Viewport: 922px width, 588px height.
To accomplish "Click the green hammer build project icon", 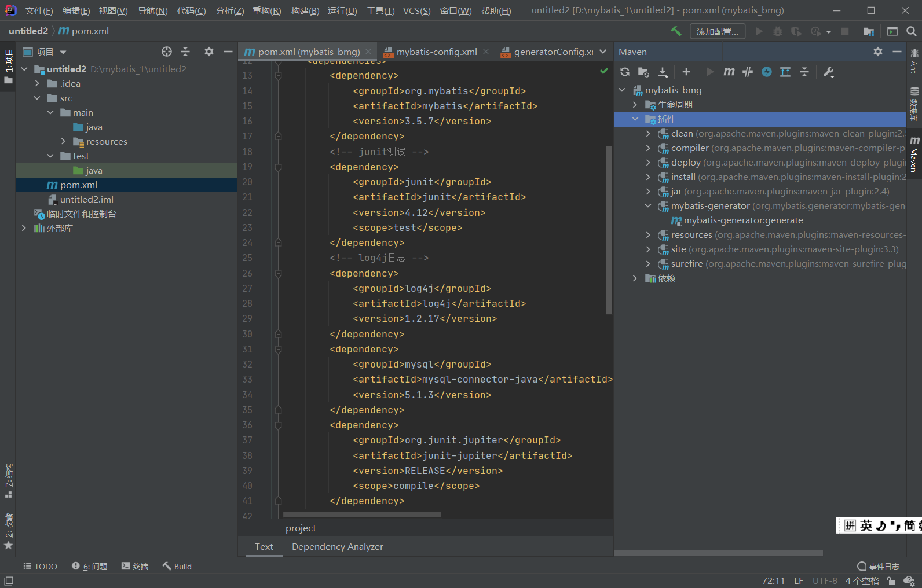I will point(676,31).
